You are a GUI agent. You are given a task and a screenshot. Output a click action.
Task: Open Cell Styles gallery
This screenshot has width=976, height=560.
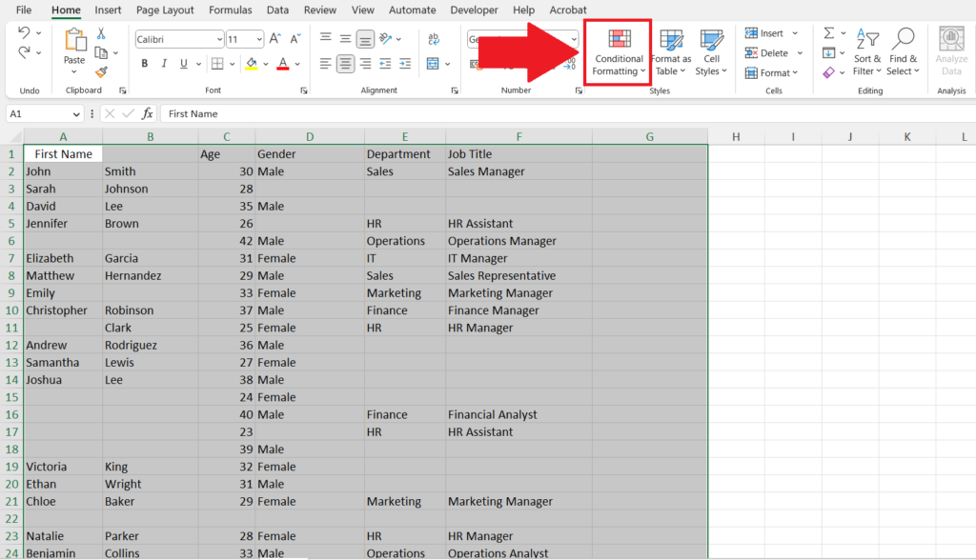711,53
